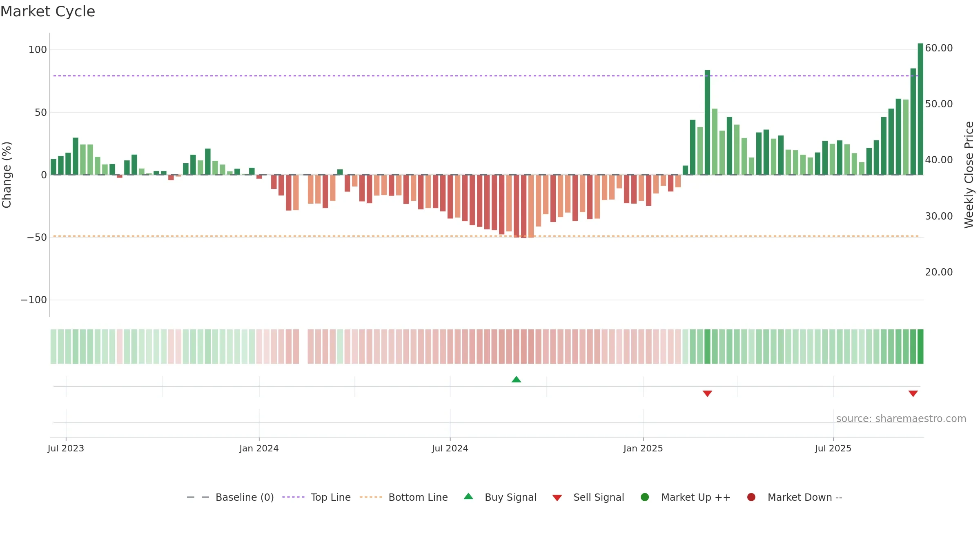The height and width of the screenshot is (551, 980).
Task: Click the Jul 2024 axis label
Action: tap(450, 449)
